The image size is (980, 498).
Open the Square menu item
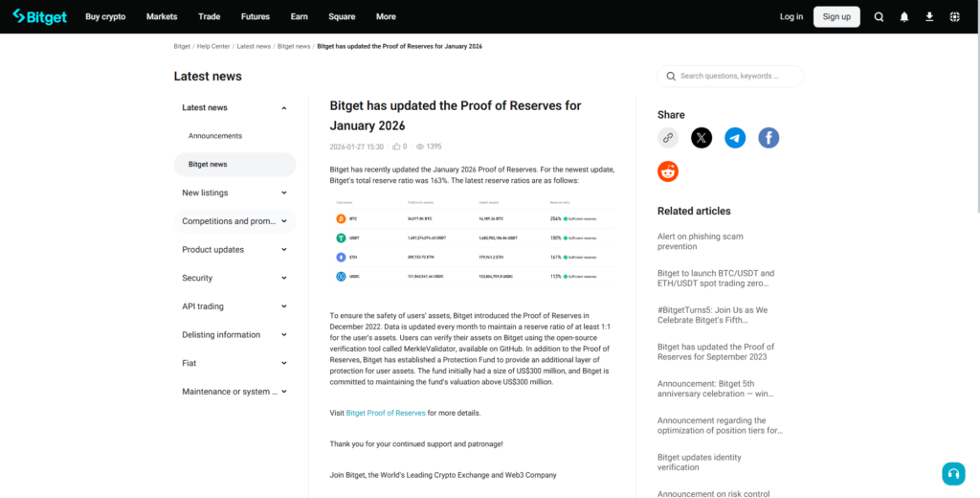342,17
